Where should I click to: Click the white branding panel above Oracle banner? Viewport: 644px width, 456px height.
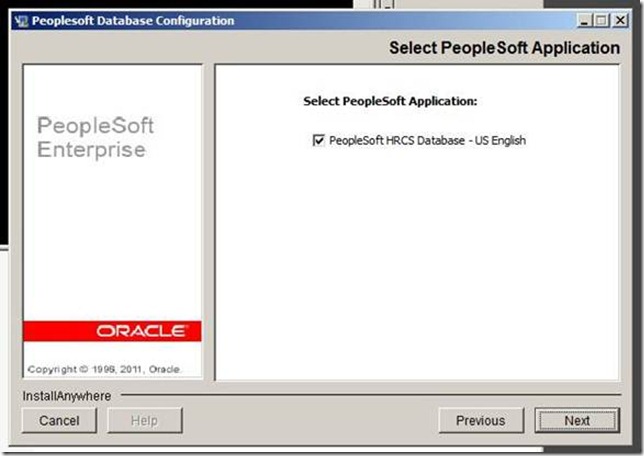113,238
